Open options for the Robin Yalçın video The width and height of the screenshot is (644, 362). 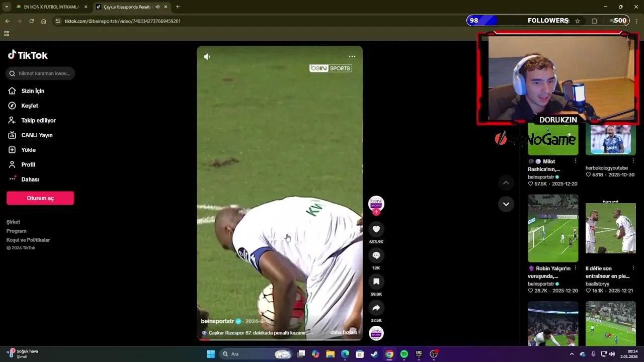pos(575,268)
